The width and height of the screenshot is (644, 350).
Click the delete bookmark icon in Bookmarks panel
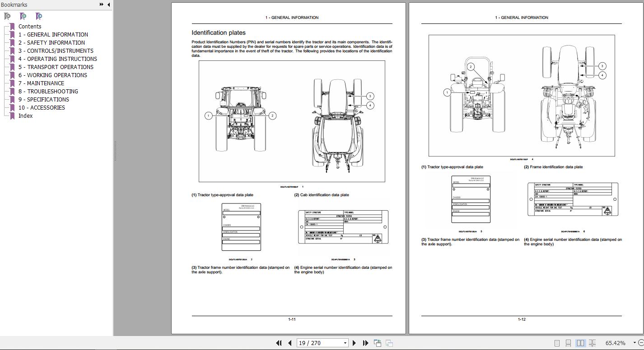pyautogui.click(x=7, y=16)
